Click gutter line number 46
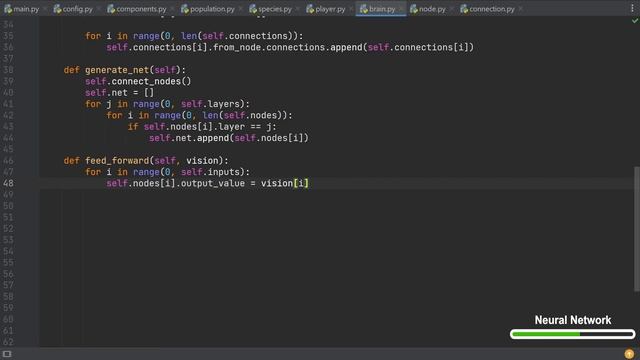The image size is (640, 360). (8, 161)
